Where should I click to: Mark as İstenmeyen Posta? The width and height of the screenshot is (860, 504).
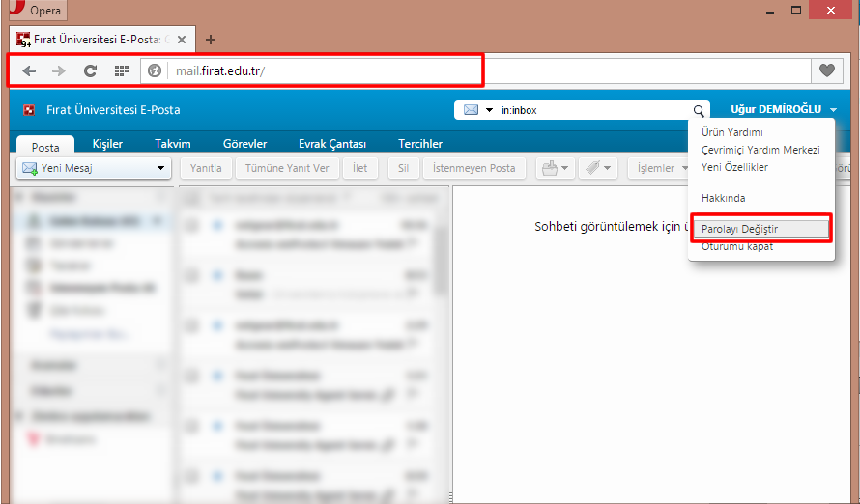click(x=473, y=168)
